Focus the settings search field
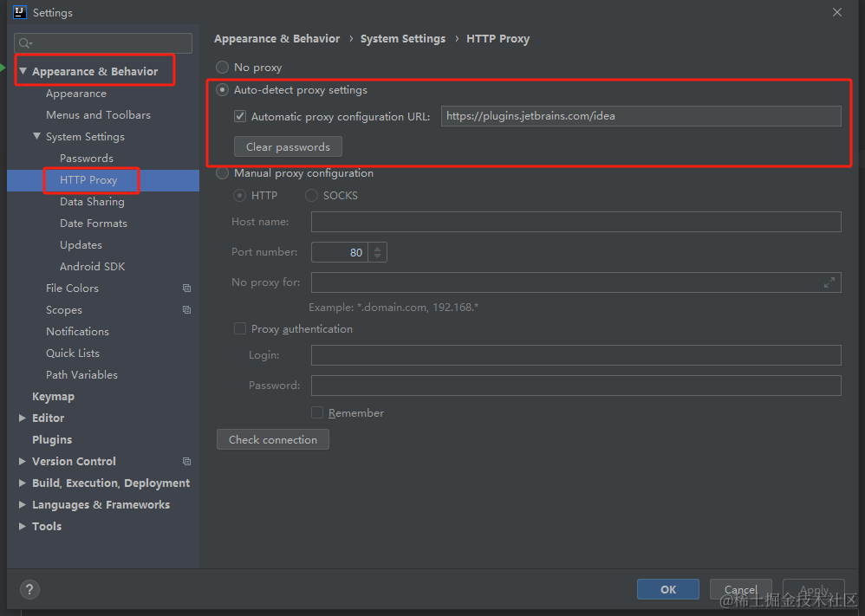 tap(103, 43)
